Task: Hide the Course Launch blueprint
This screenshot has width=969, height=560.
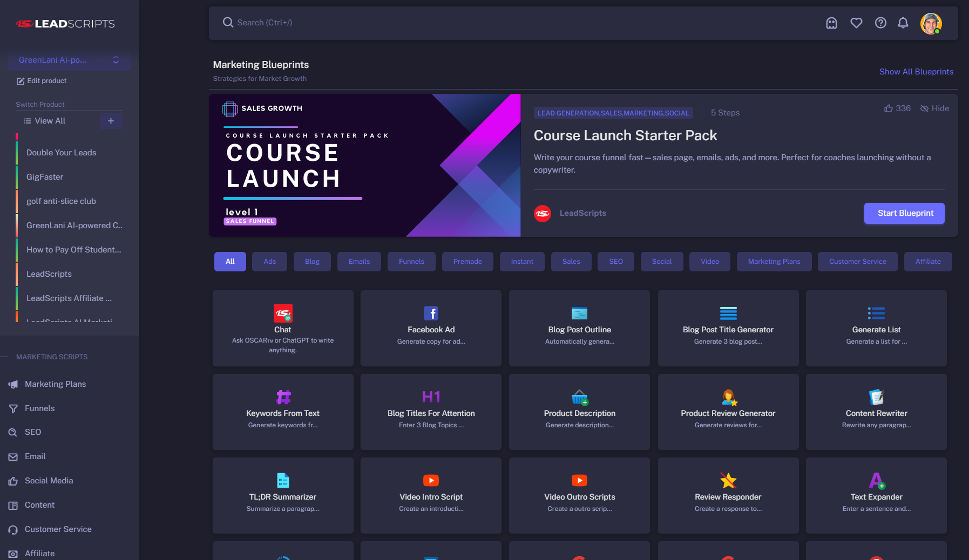Action: (934, 108)
